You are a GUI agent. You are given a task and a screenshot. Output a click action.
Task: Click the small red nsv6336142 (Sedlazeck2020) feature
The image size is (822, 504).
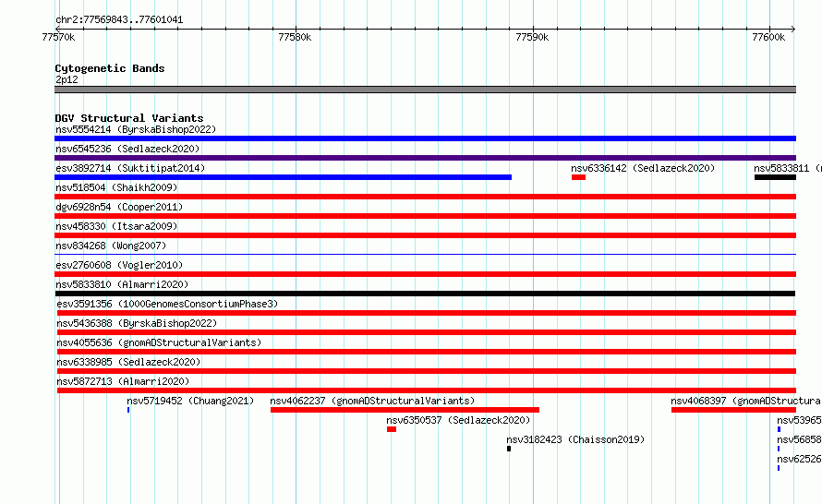coord(579,177)
